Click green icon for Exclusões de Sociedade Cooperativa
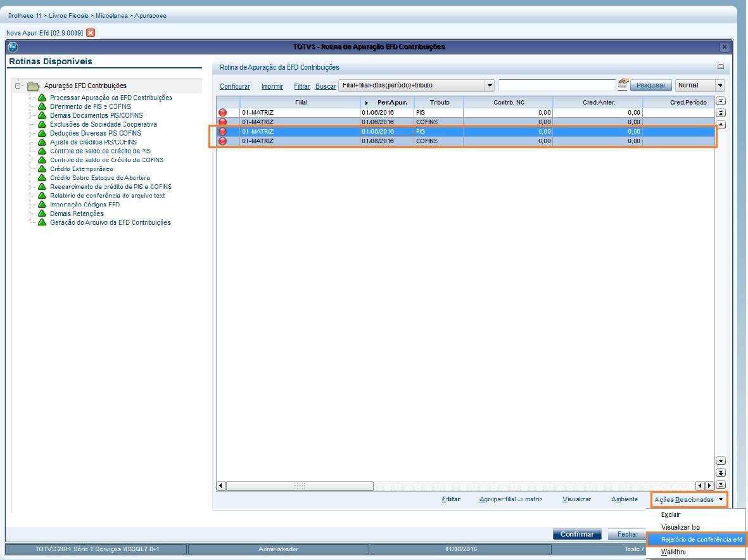 tap(42, 125)
